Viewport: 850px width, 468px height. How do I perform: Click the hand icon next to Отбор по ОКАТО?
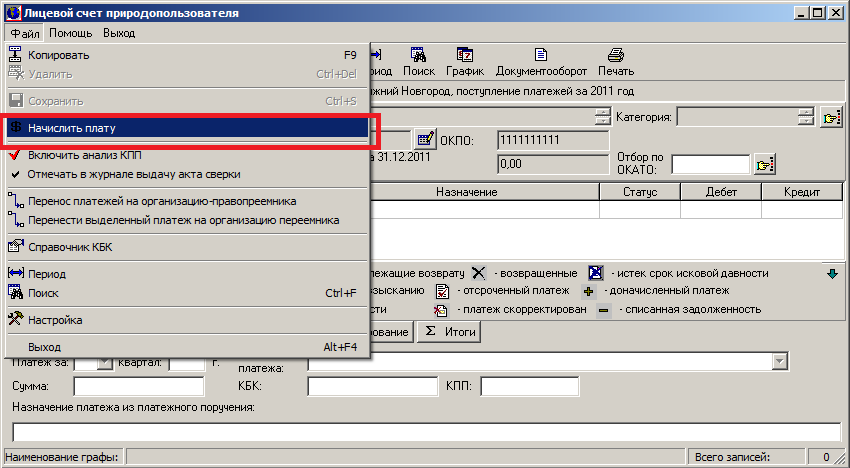click(765, 165)
